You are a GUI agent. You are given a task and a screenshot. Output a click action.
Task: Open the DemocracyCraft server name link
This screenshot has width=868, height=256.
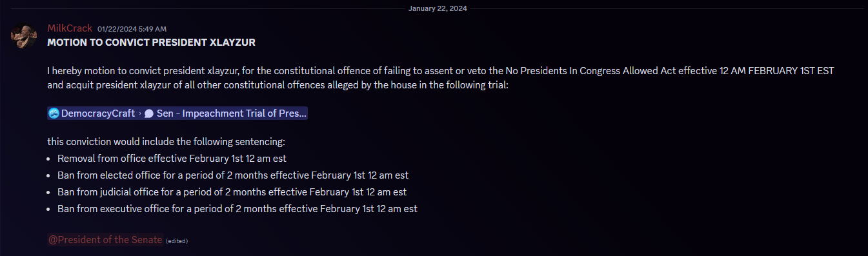click(98, 113)
